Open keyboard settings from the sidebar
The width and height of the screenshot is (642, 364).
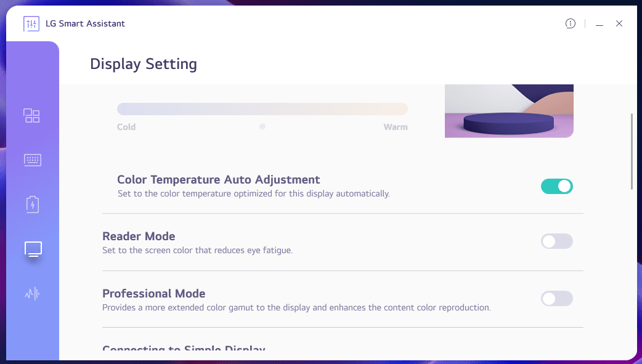32,160
